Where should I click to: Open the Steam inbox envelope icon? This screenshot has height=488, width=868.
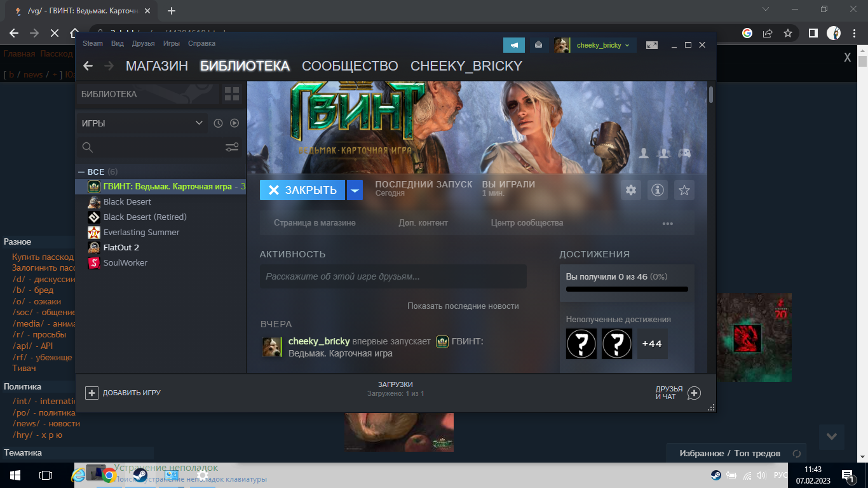539,45
